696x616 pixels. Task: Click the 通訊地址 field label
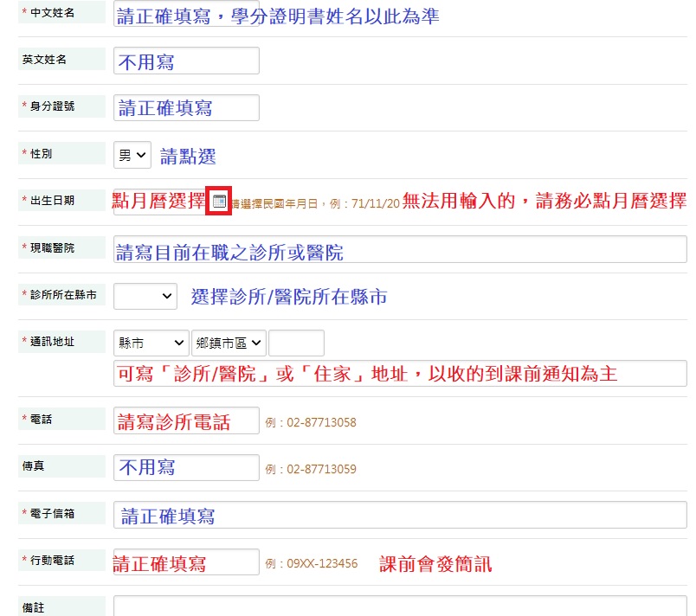click(52, 342)
